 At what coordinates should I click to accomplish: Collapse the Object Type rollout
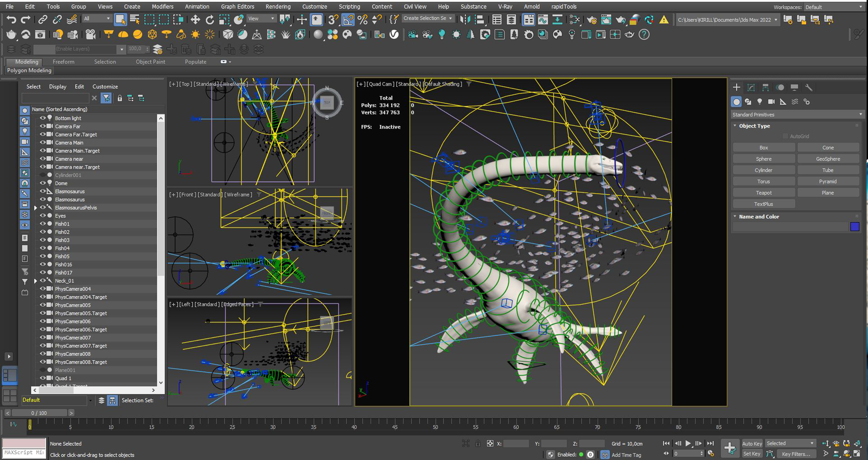click(x=735, y=126)
